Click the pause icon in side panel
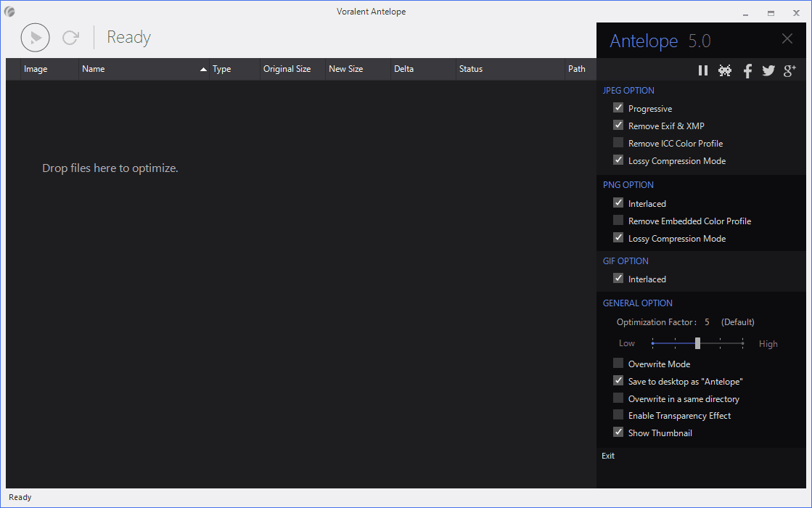This screenshot has width=812, height=508. pos(702,70)
